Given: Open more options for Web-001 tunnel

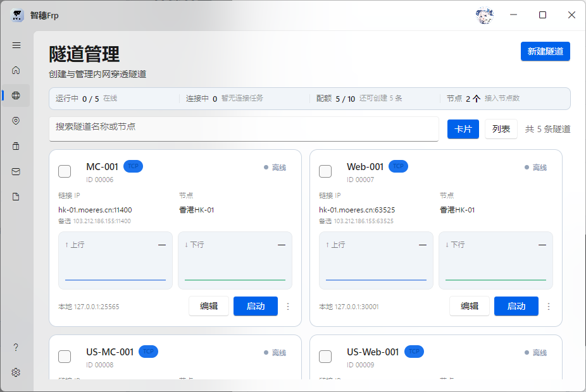Looking at the screenshot, I should (x=549, y=307).
